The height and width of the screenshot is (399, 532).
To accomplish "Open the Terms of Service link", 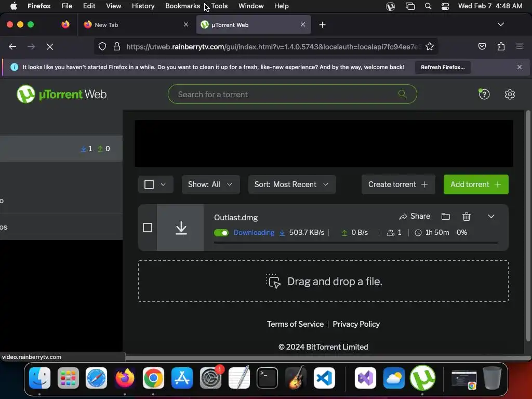I will tap(295, 324).
